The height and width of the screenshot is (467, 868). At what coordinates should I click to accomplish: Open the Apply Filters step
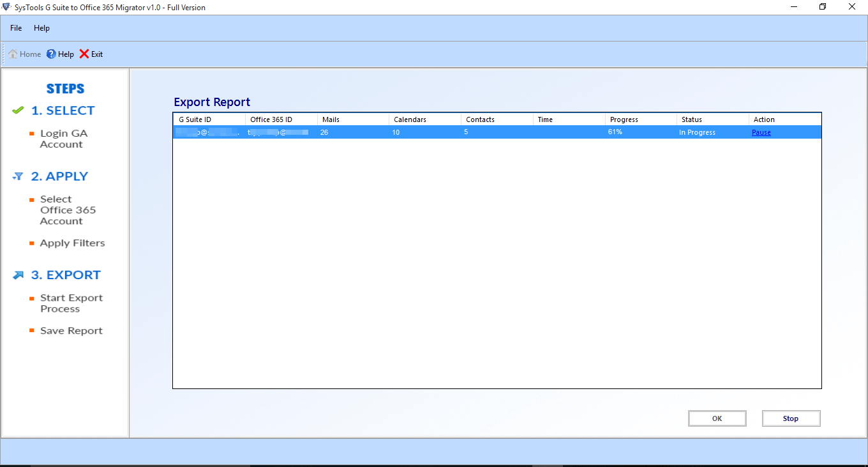tap(72, 243)
